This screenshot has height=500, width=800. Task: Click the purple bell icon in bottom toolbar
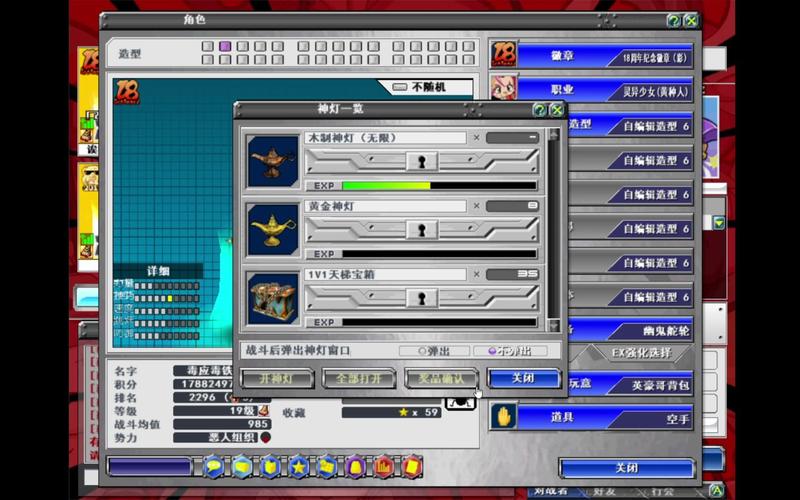[x=355, y=466]
